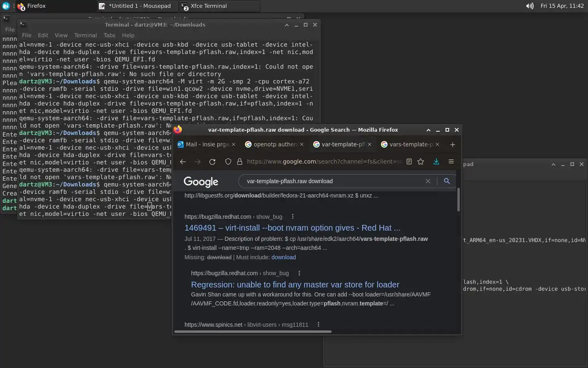
Task: Click the https://www.spinics.net result URL text
Action: tap(246, 325)
